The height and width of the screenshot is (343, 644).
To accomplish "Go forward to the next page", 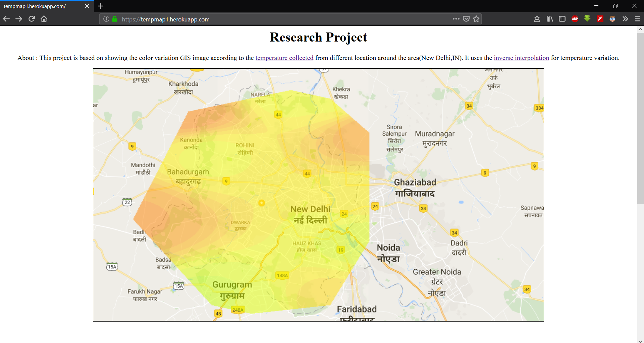I will pyautogui.click(x=19, y=19).
